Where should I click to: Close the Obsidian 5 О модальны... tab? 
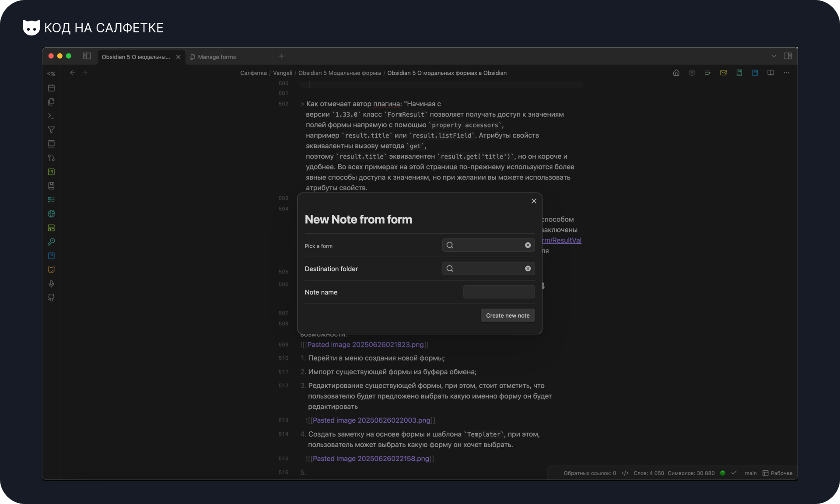178,57
